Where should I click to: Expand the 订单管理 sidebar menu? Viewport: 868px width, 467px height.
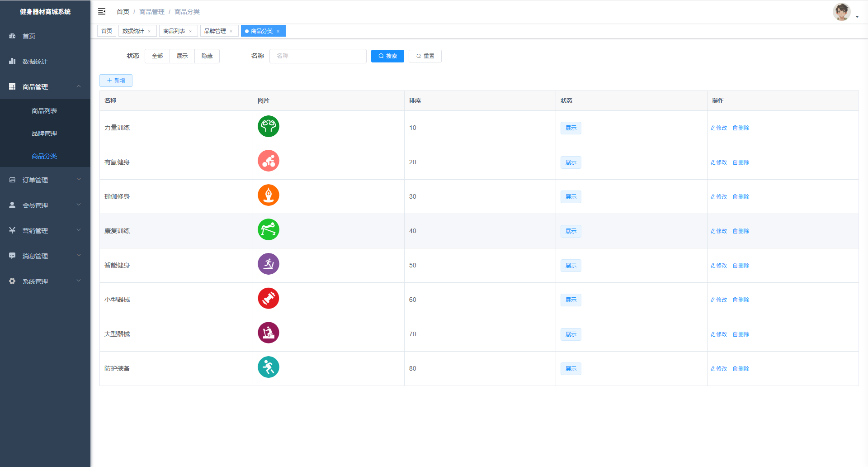pyautogui.click(x=45, y=180)
